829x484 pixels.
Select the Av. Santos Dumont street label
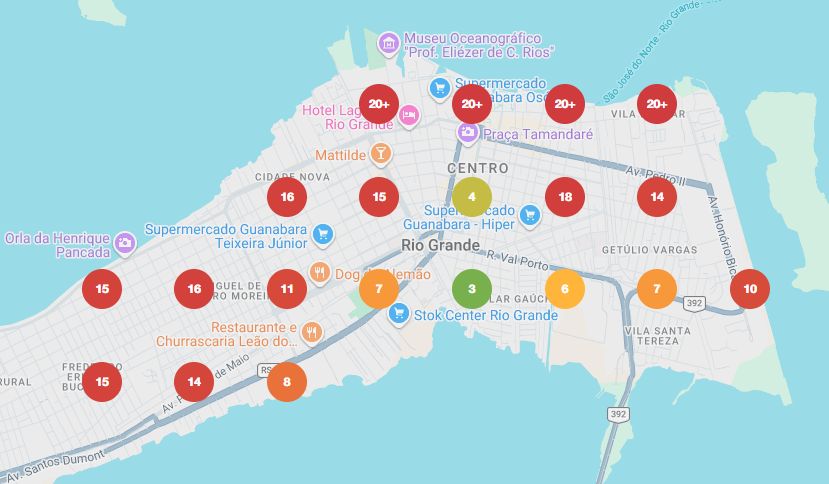click(x=55, y=467)
